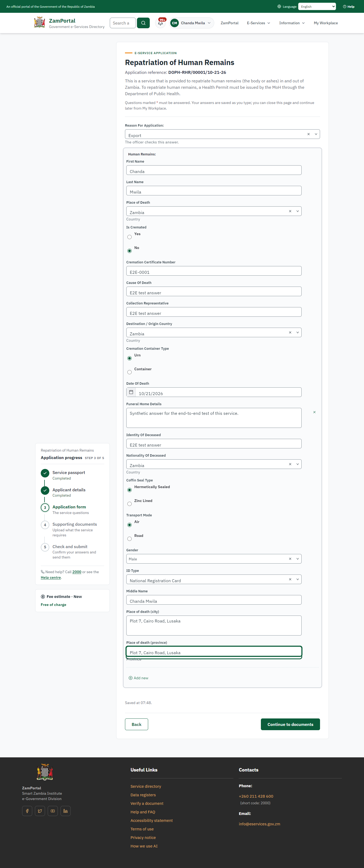Focus the Cremation Certificate Number field
The height and width of the screenshot is (868, 364).
[214, 271]
